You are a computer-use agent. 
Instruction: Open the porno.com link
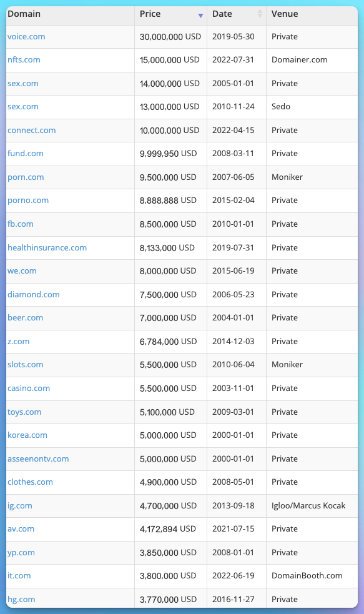point(28,200)
